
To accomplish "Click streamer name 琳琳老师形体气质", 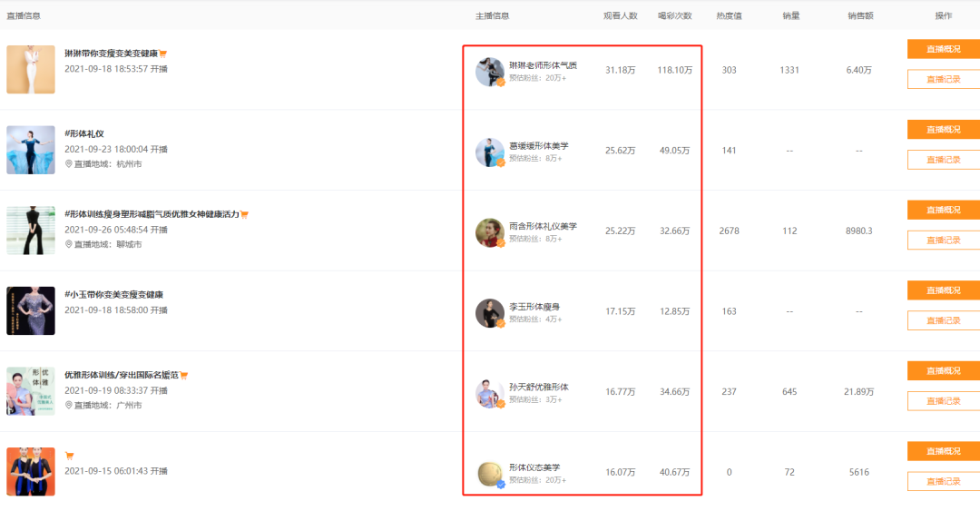I will pyautogui.click(x=544, y=65).
